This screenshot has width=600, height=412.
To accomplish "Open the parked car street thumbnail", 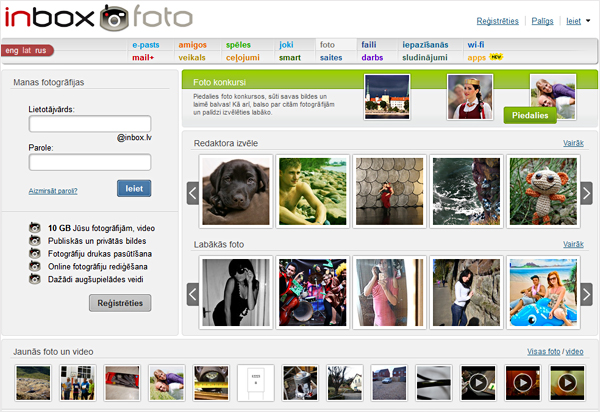I will pyautogui.click(x=389, y=383).
